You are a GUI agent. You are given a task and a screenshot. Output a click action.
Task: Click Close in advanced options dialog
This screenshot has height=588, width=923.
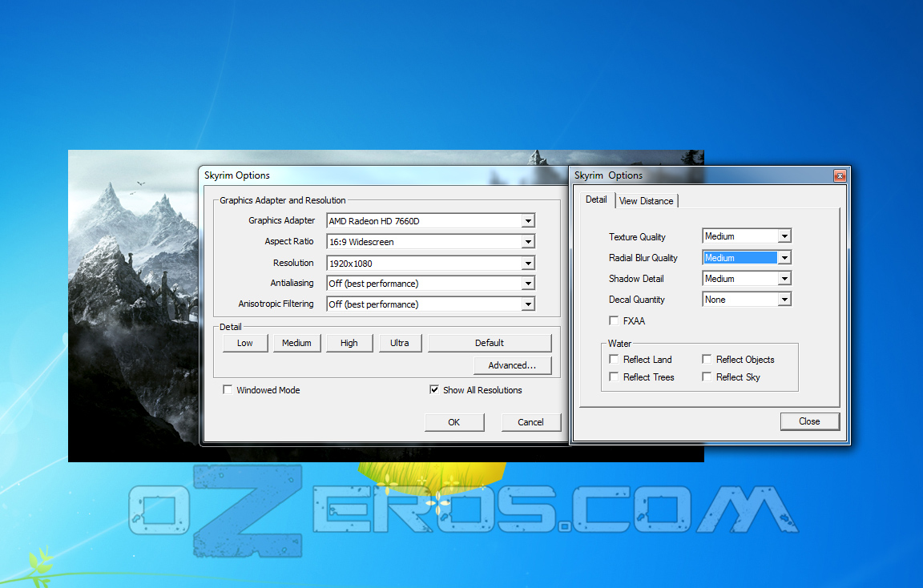click(x=809, y=421)
